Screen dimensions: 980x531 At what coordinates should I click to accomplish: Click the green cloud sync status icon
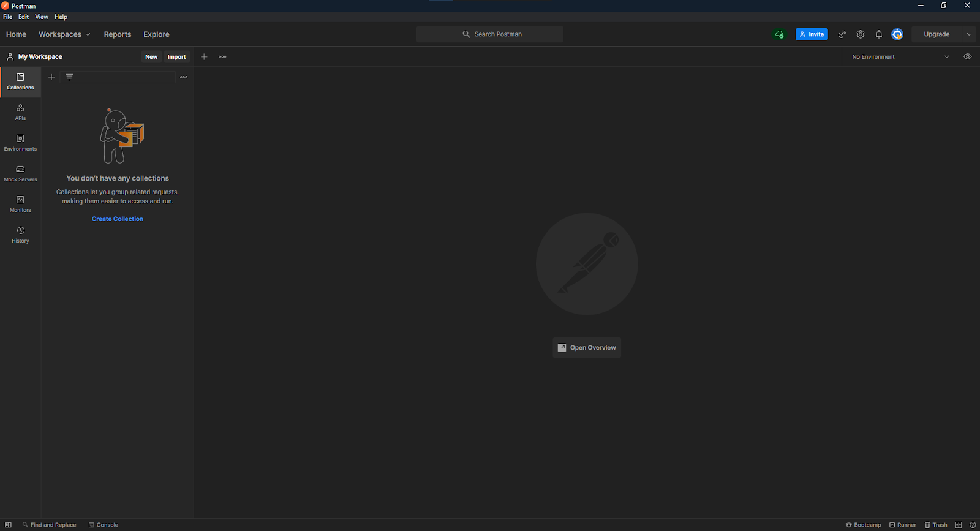pyautogui.click(x=779, y=34)
